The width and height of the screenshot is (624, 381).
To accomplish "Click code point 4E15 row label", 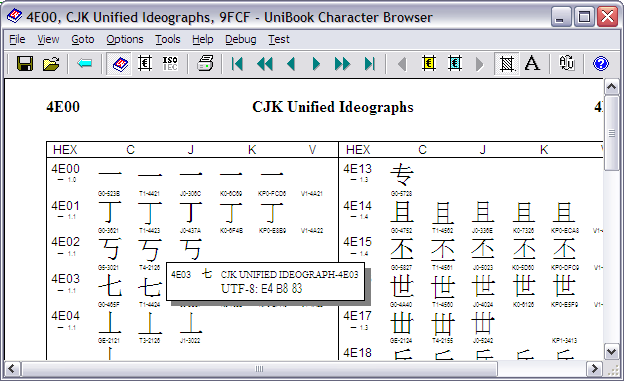I will 357,242.
